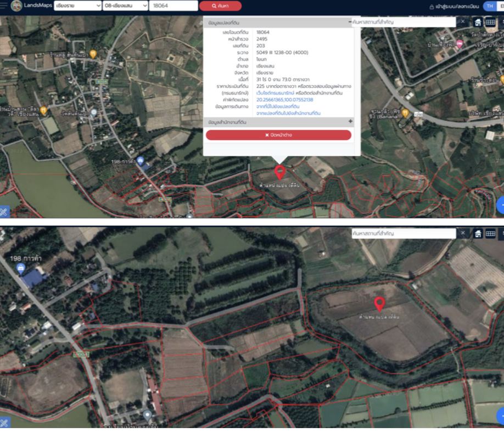Screen dimensions: 504x433
Task: Click the red parcel pin on upper map
Action: point(279,172)
